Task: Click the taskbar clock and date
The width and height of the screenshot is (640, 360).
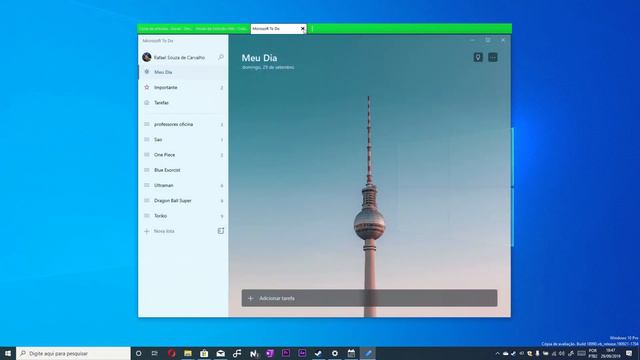Action: [x=611, y=353]
